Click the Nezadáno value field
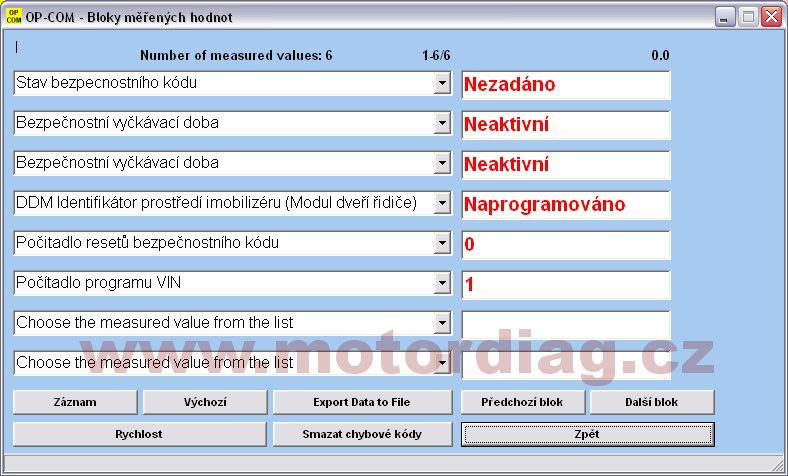The width and height of the screenshot is (788, 476). click(565, 85)
